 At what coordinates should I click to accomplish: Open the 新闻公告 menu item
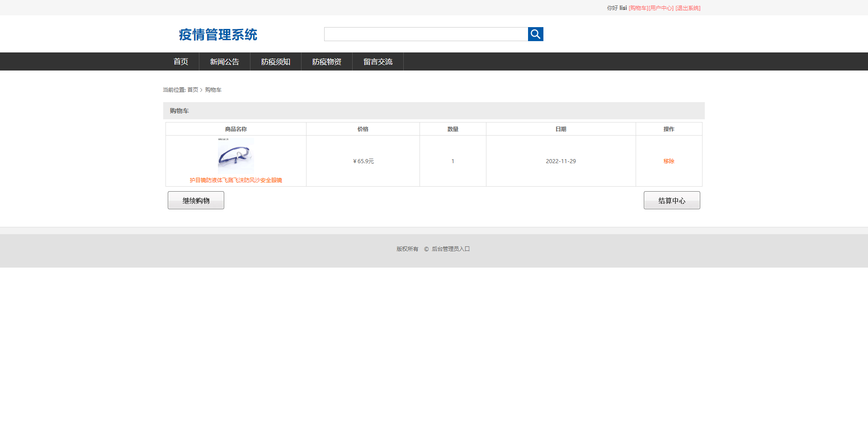pos(225,61)
